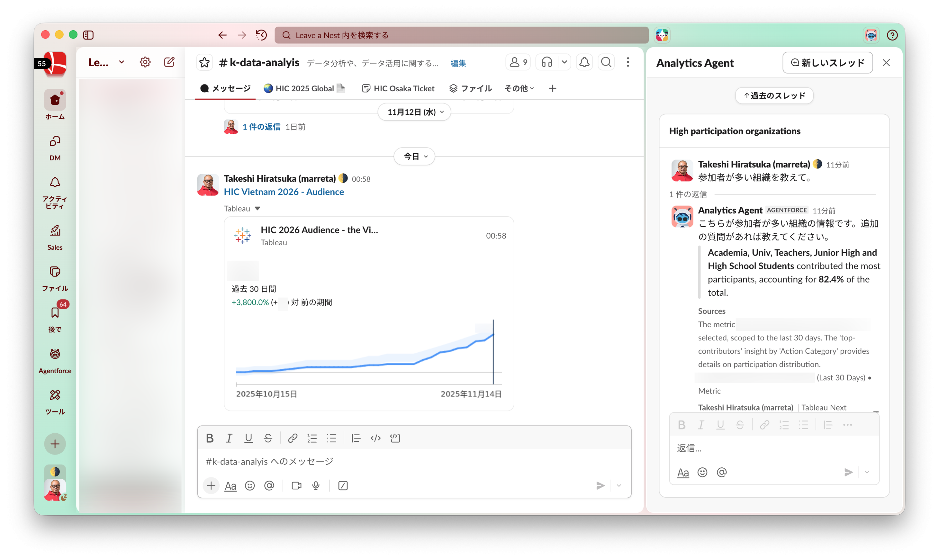This screenshot has height=560, width=939.
Task: Start a huddle with the headphones toggle
Action: click(x=546, y=62)
